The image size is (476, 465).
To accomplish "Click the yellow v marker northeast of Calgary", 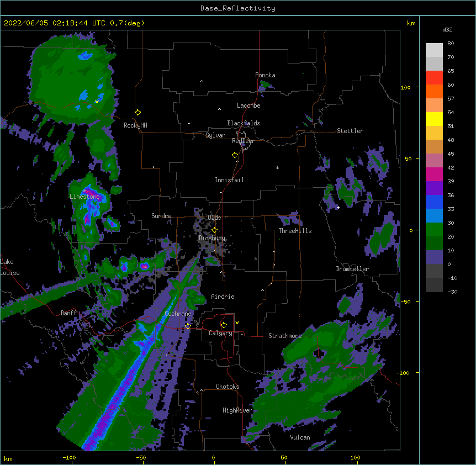I will coord(237,323).
